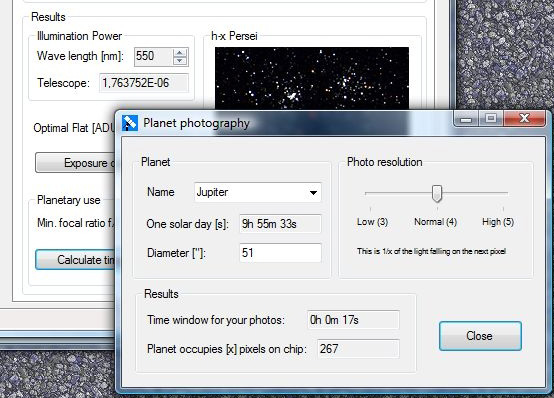Click the h-x Persei star cluster image
The height and width of the screenshot is (398, 554).
[312, 78]
